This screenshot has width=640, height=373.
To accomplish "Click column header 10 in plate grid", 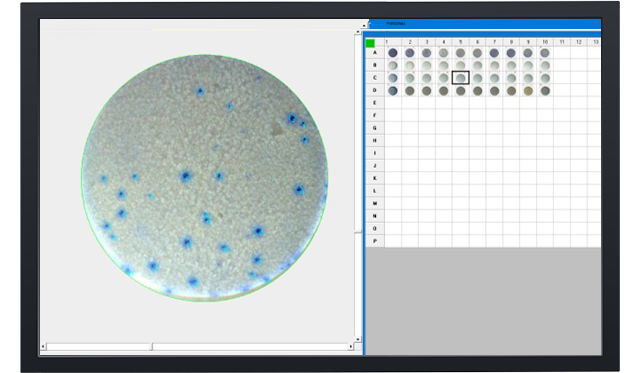I will pyautogui.click(x=545, y=42).
